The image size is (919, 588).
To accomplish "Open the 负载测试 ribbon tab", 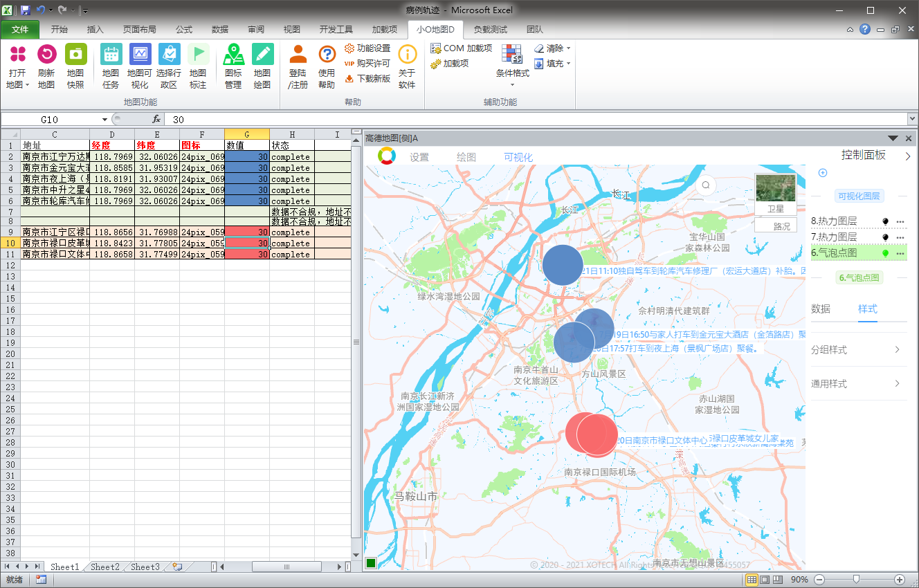I will pyautogui.click(x=490, y=30).
